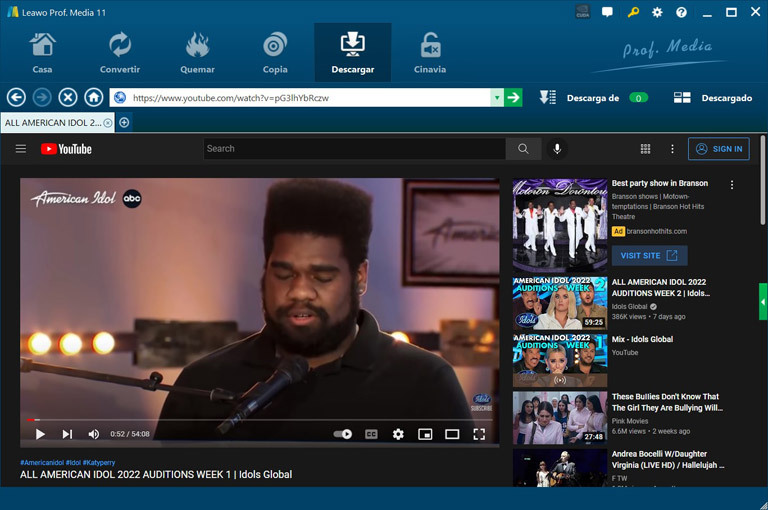Open the YouTube hamburger menu

coord(21,148)
